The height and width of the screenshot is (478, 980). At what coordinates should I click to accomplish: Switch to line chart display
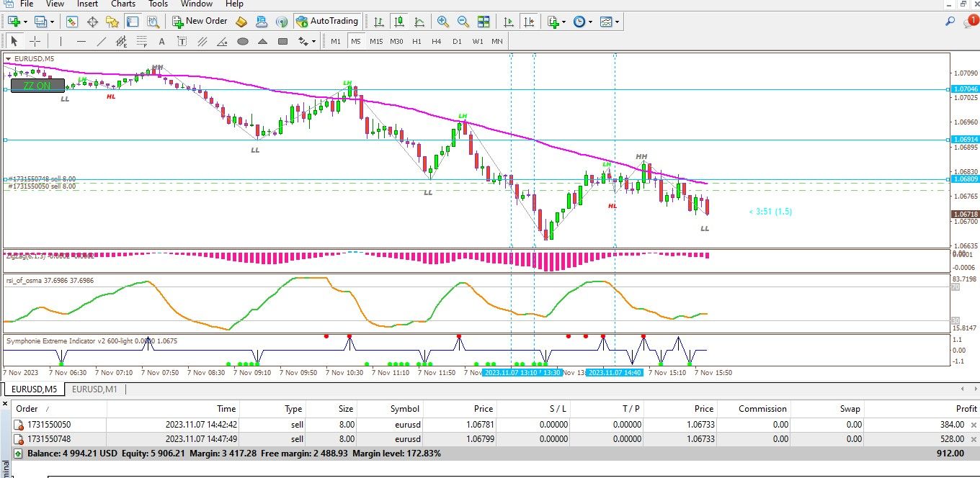coord(419,22)
